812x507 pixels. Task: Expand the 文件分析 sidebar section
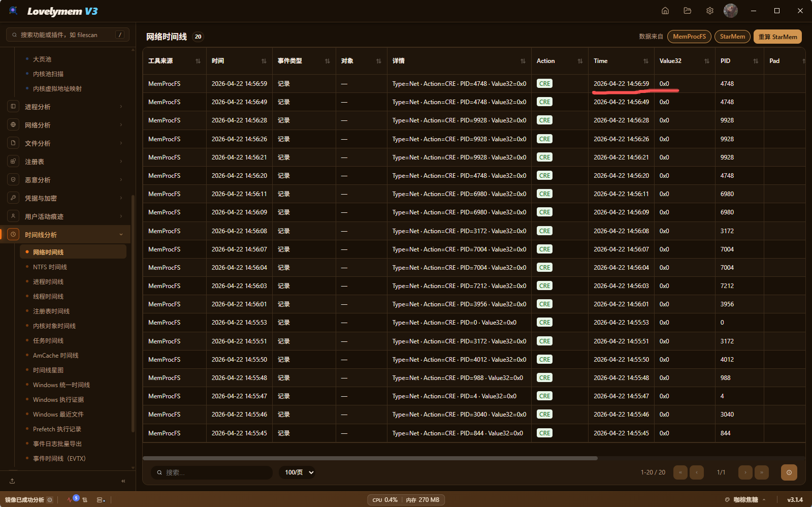point(66,143)
